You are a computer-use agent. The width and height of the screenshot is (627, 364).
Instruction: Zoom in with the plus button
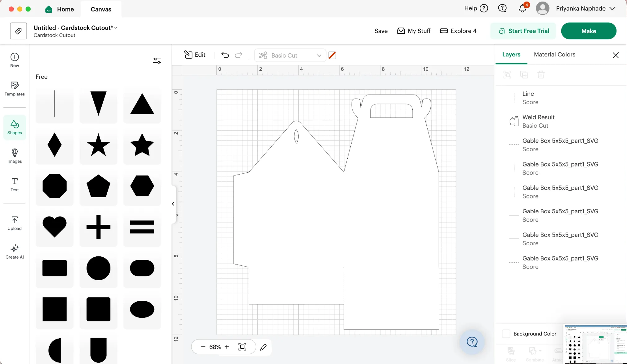(227, 347)
